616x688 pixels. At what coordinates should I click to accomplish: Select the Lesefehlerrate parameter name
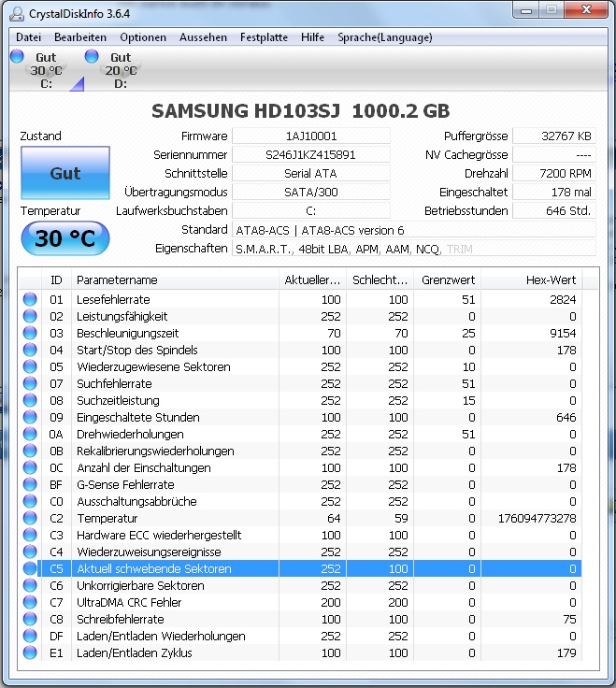click(113, 299)
